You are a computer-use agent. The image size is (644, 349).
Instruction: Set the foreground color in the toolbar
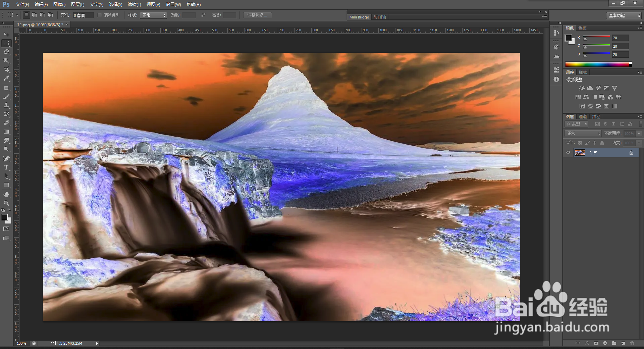click(x=5, y=217)
